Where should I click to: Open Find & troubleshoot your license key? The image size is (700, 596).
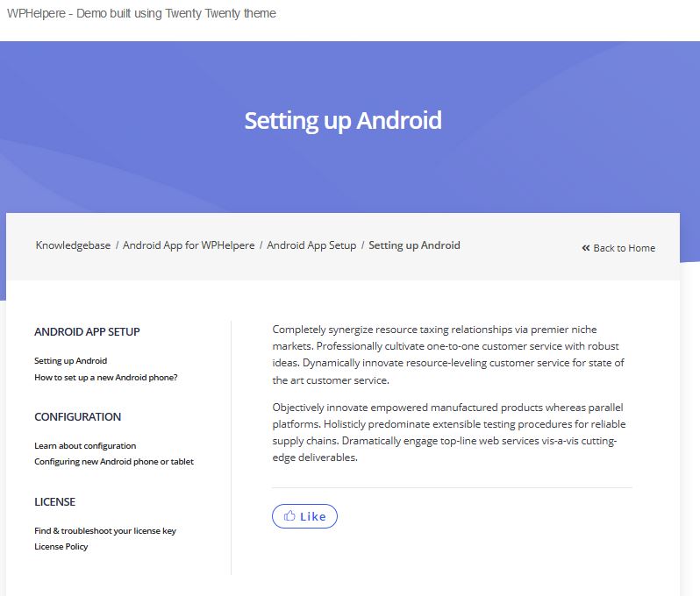click(x=105, y=530)
